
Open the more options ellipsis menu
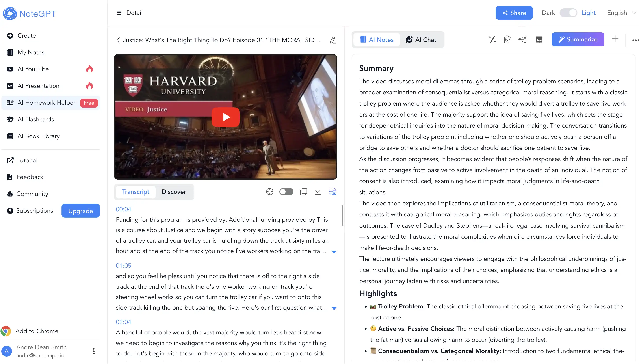point(635,40)
